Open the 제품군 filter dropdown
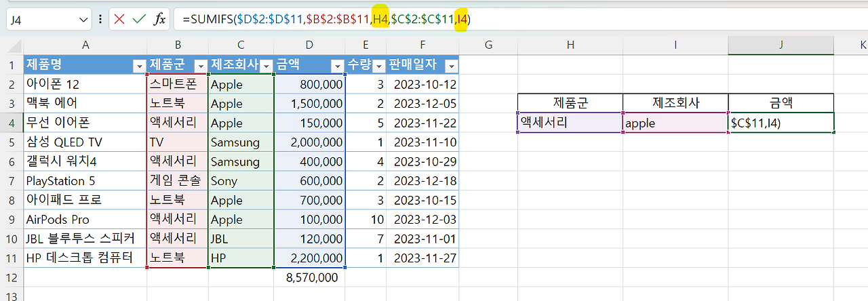Viewport: 868px width, 301px height. (201, 66)
